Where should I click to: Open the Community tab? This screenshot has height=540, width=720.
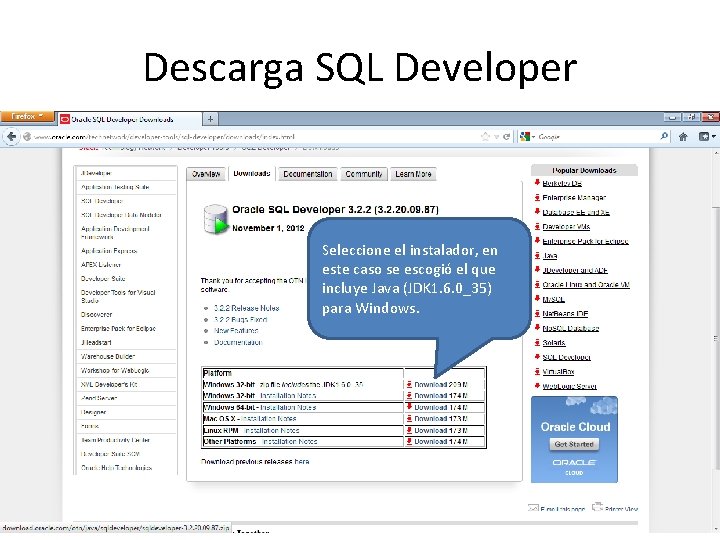coord(364,174)
